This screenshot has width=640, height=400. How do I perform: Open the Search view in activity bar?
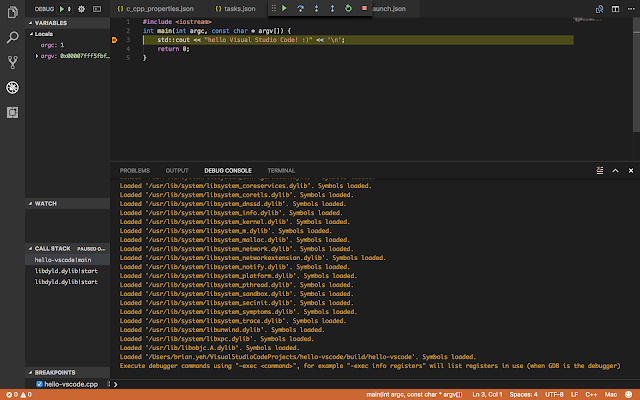point(12,38)
